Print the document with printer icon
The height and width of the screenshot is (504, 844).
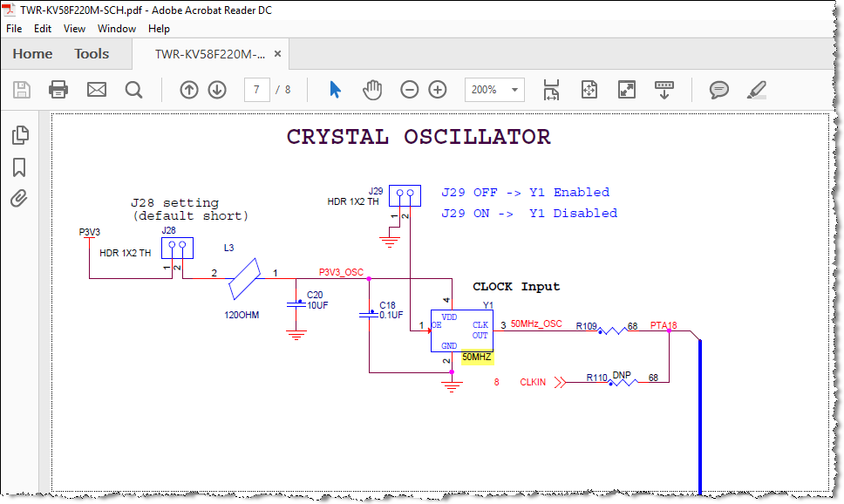(x=58, y=90)
